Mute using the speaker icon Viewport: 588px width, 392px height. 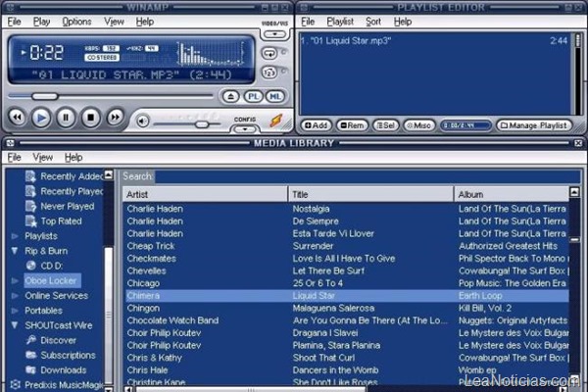[142, 122]
